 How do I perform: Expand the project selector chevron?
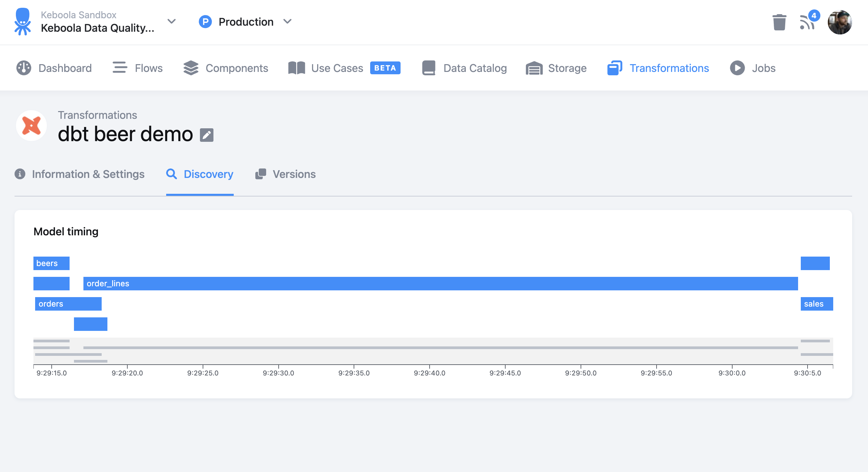(172, 21)
